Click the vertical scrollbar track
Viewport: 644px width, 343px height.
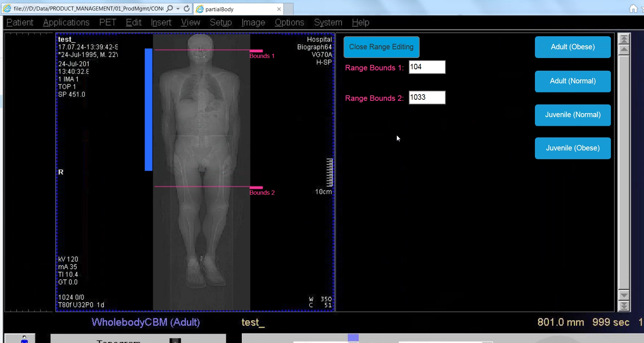(x=624, y=172)
